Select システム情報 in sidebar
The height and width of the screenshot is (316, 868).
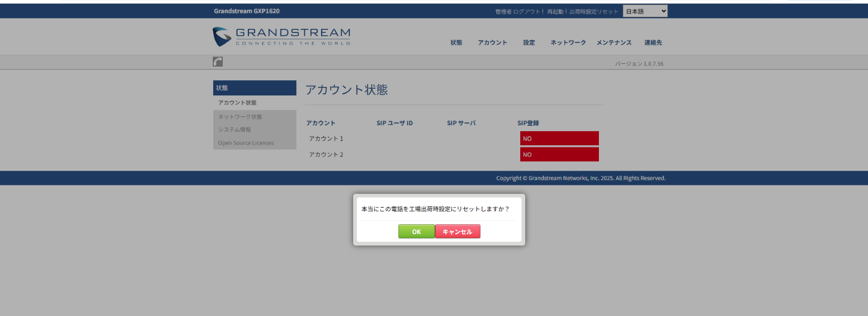[x=234, y=130]
